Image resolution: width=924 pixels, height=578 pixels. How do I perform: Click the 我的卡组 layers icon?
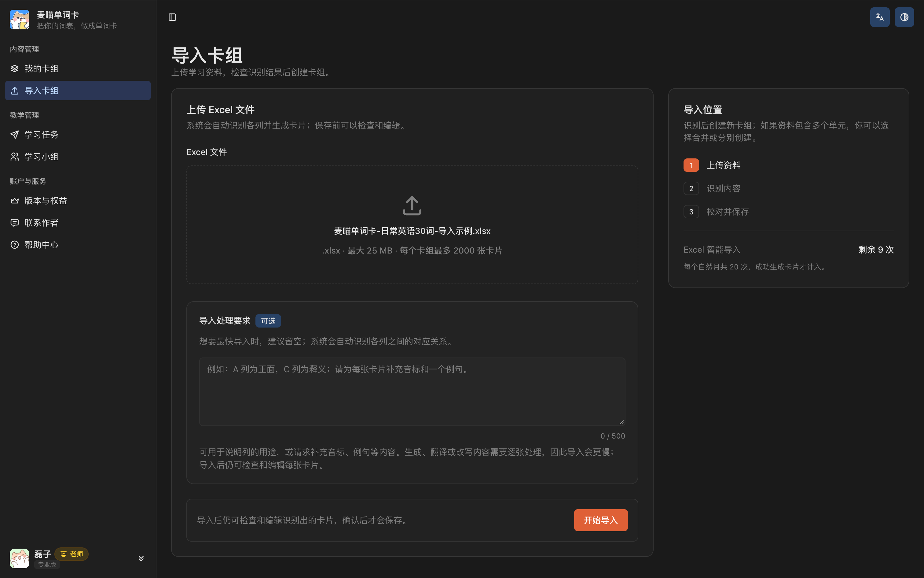pos(14,69)
